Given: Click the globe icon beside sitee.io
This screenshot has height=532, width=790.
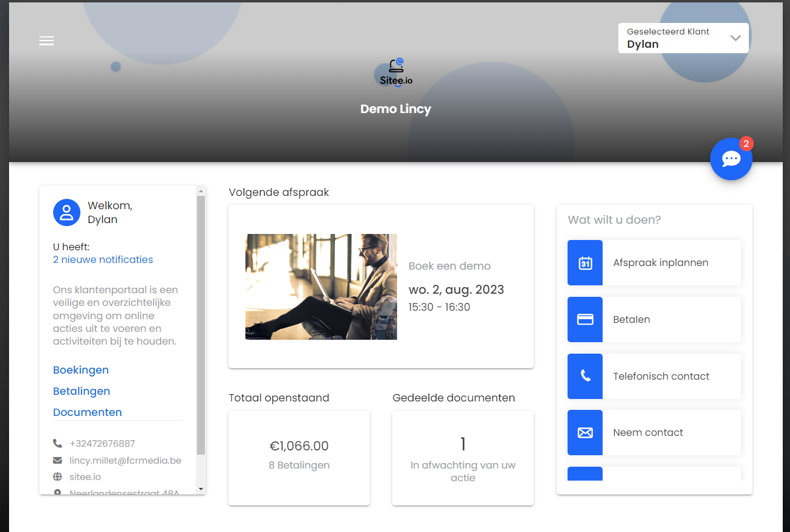Looking at the screenshot, I should 57,477.
